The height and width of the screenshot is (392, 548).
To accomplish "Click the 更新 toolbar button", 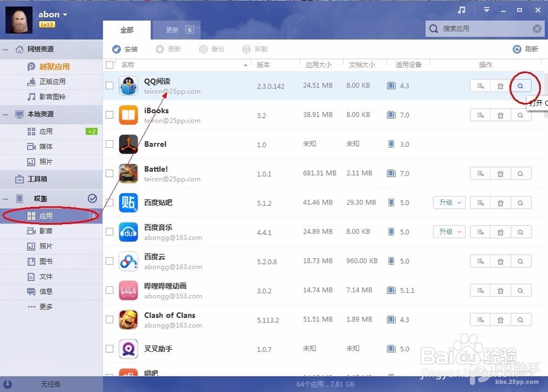I will pyautogui.click(x=168, y=49).
